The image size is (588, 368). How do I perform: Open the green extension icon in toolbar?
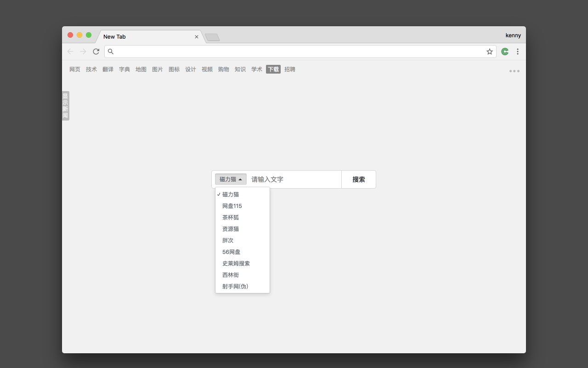(505, 52)
